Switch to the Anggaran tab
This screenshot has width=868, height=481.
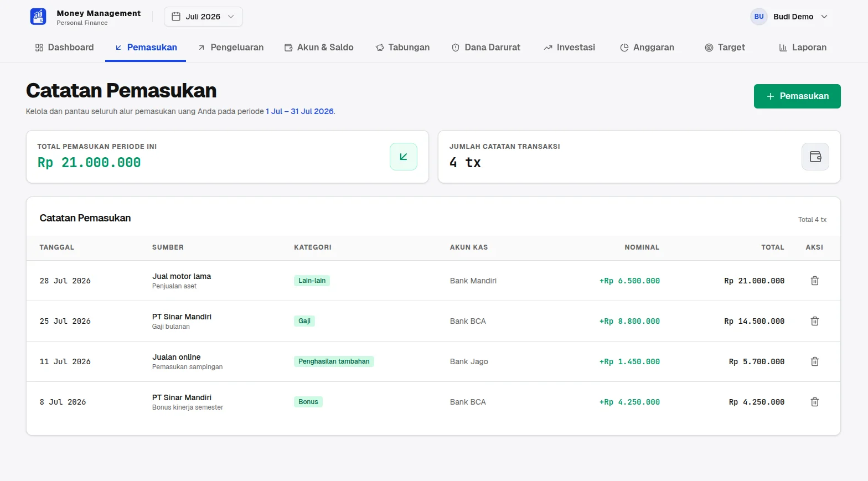point(647,48)
